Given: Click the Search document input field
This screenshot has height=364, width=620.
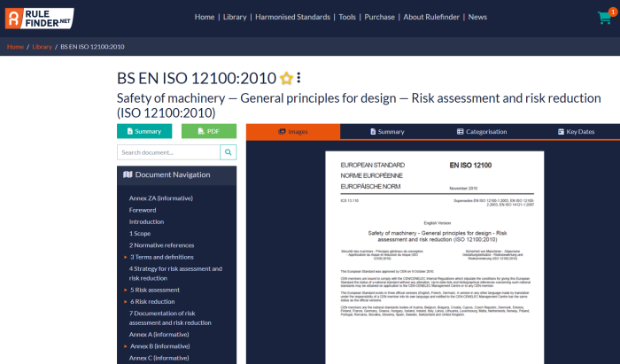Looking at the screenshot, I should click(x=167, y=152).
